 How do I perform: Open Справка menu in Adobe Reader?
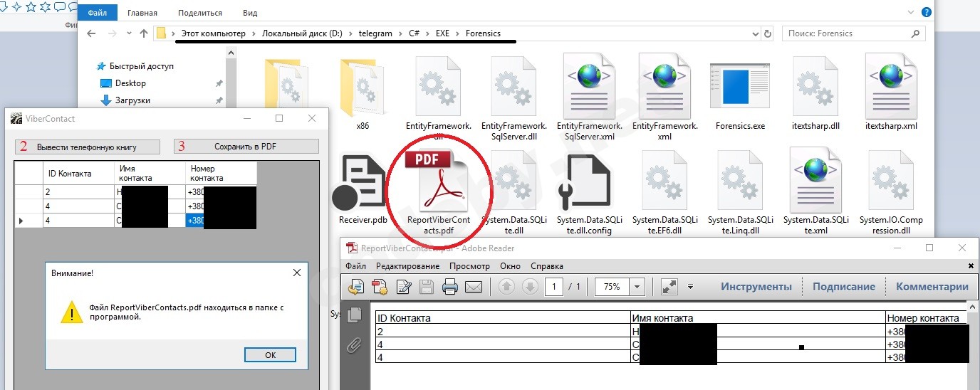tap(547, 266)
